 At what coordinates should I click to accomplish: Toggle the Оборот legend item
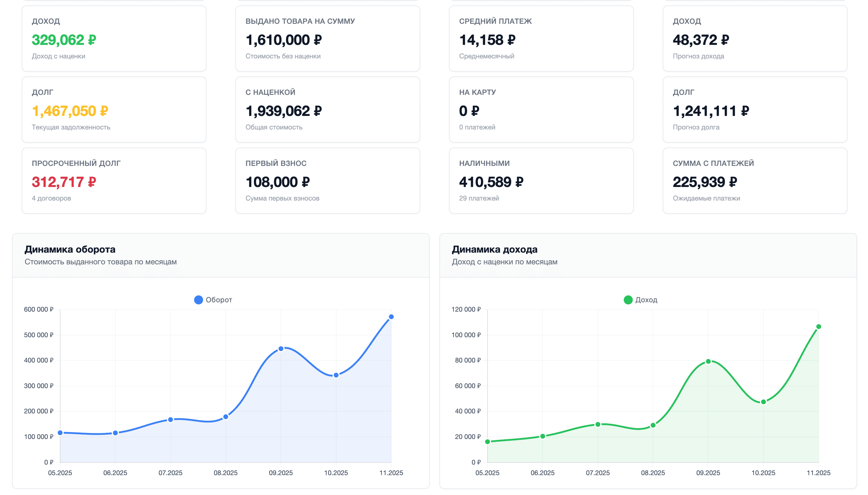tap(219, 300)
